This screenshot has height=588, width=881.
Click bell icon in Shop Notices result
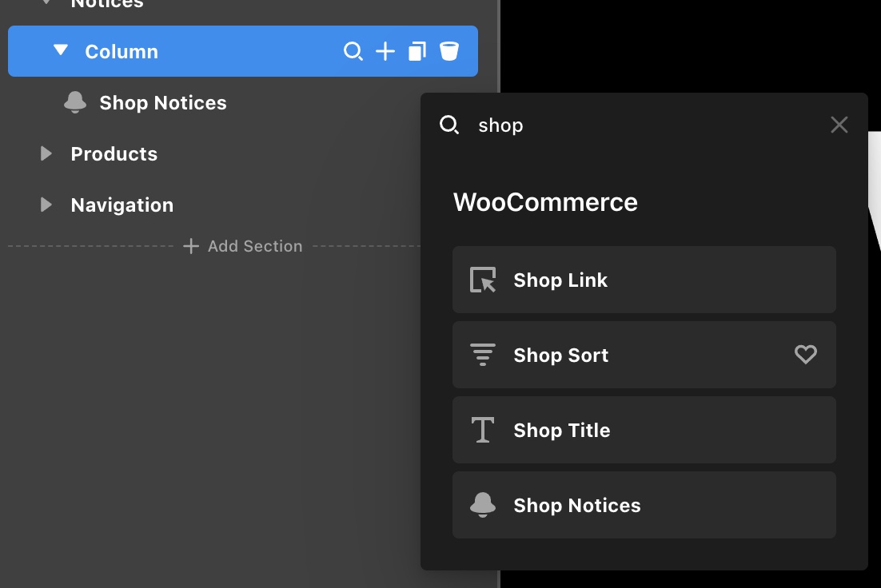[483, 505]
